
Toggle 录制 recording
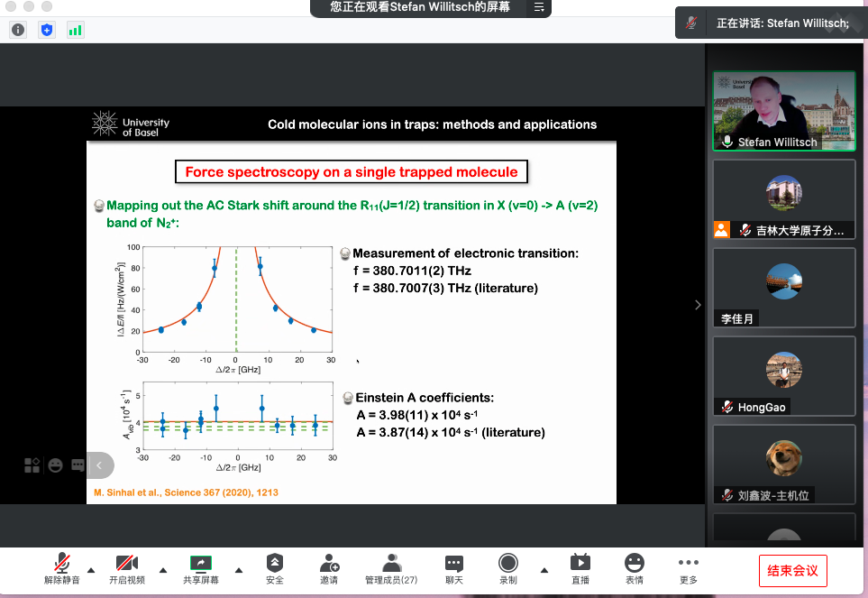[x=508, y=569]
